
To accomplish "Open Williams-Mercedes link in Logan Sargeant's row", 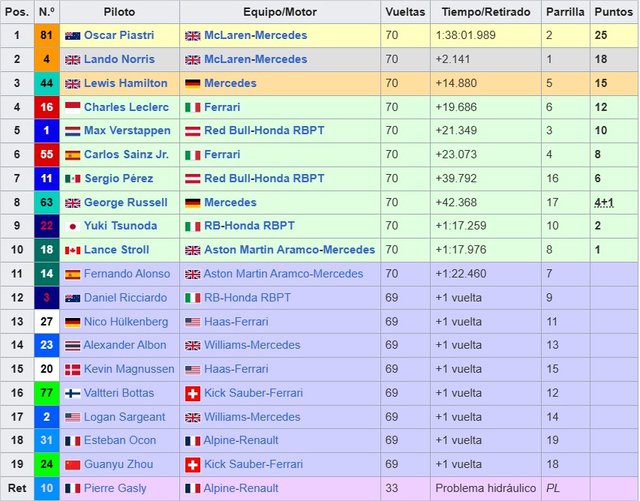I will click(x=252, y=417).
